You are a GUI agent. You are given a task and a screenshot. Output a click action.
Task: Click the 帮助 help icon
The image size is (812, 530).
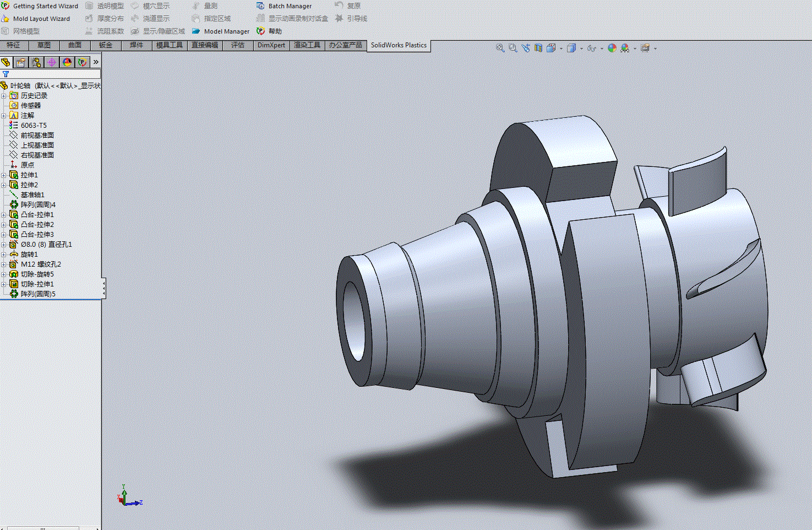pos(260,31)
